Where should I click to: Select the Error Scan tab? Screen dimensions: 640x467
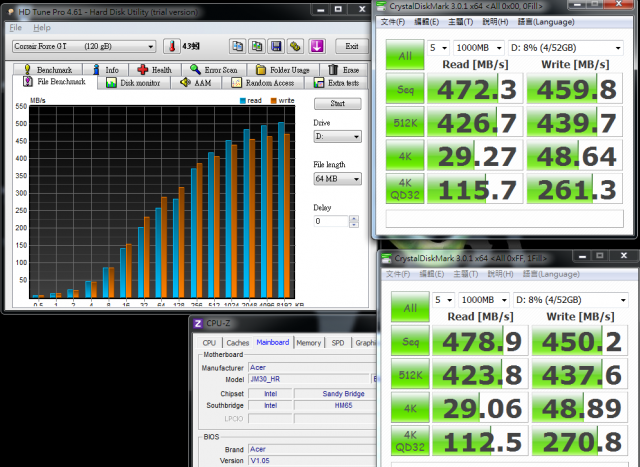point(214,69)
